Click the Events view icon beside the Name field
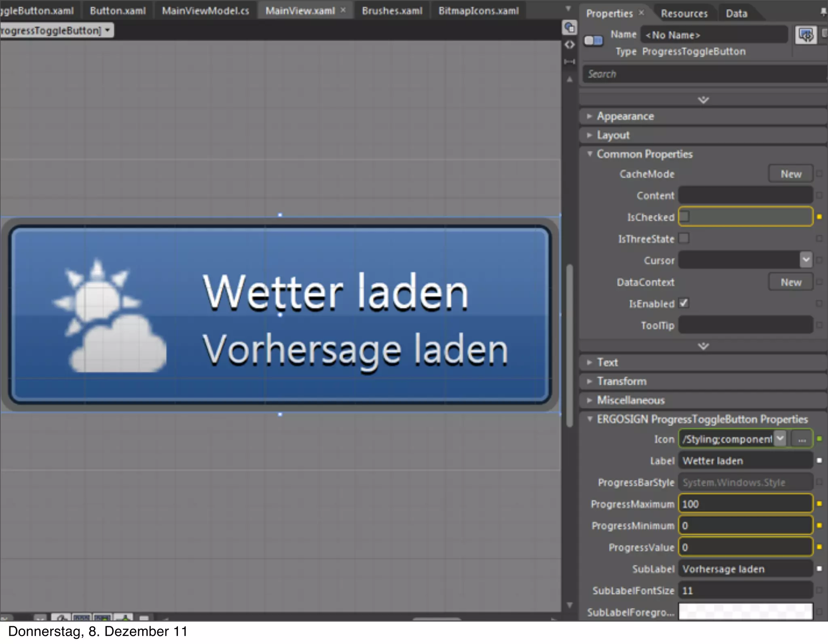 click(x=806, y=35)
